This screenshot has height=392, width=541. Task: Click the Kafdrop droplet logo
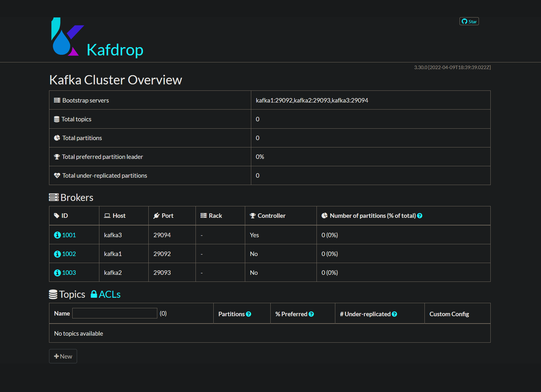(x=68, y=37)
